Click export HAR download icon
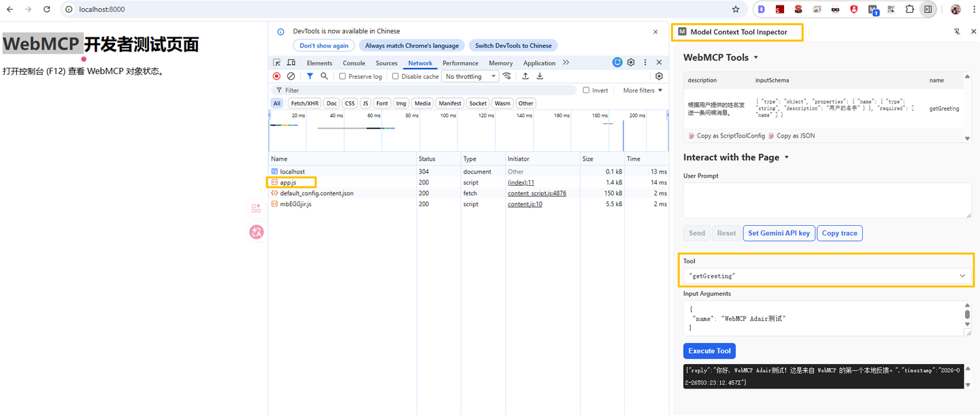 (x=540, y=76)
